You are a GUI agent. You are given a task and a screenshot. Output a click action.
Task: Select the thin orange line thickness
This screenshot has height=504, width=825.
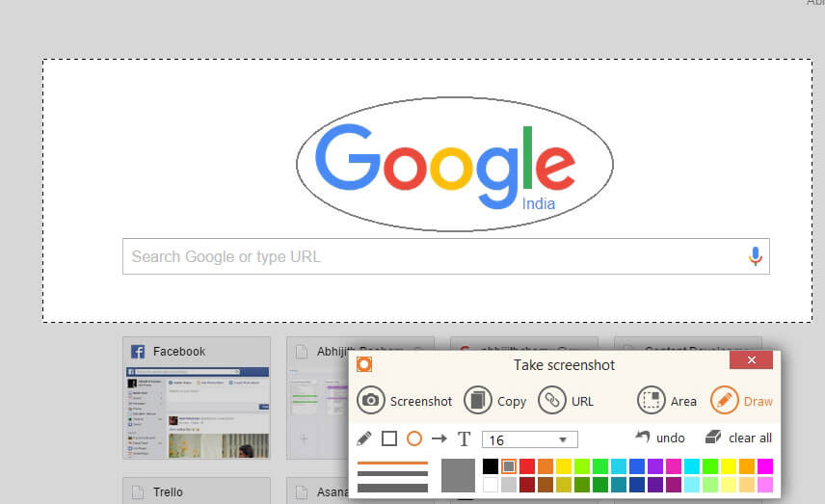392,463
